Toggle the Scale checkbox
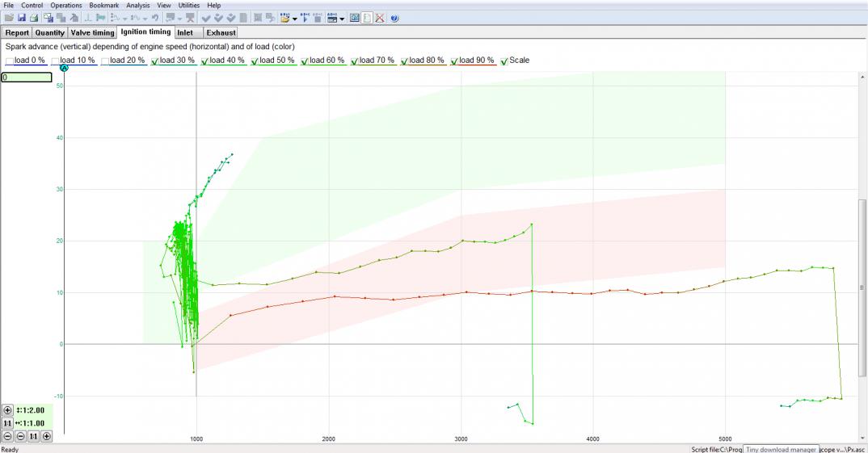This screenshot has height=453, width=868. tap(505, 61)
